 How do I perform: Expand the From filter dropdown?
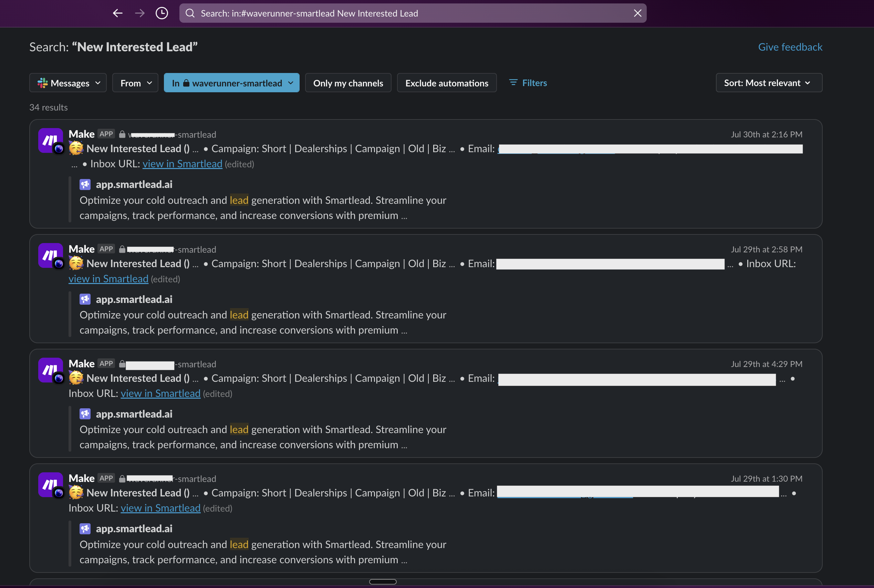pos(135,83)
